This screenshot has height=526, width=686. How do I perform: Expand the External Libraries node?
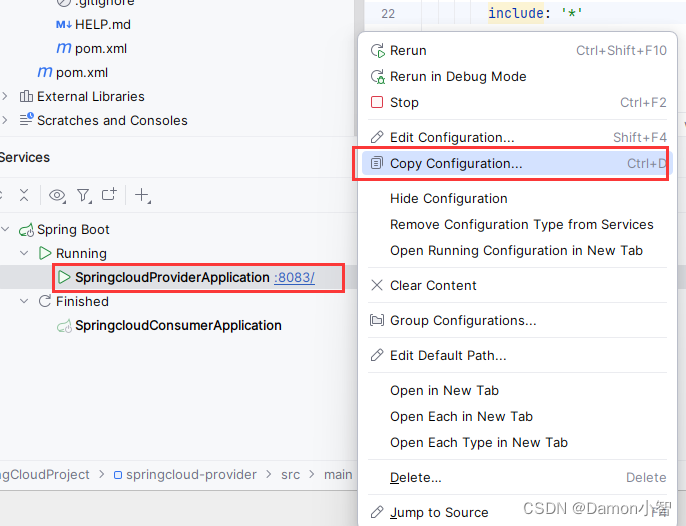pyautogui.click(x=5, y=96)
